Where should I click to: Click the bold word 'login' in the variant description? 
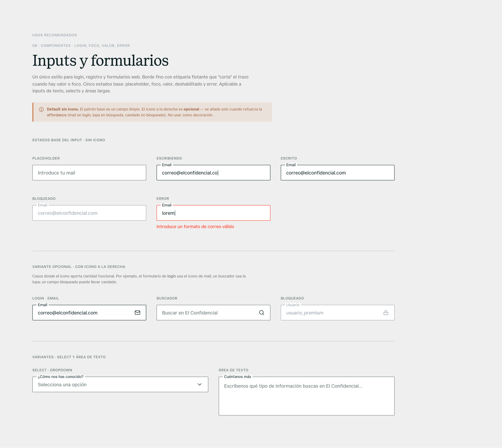[171, 276]
